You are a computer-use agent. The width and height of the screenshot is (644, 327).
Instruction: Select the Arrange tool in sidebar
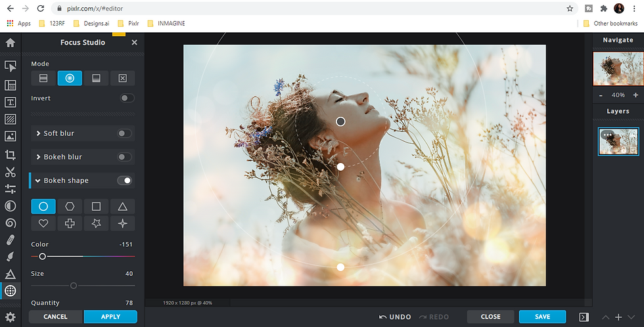pos(11,66)
